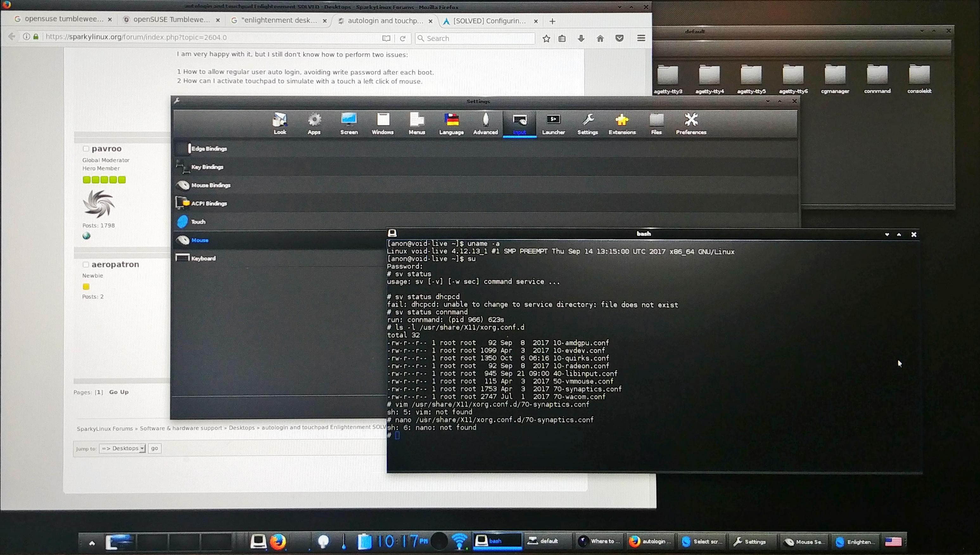The height and width of the screenshot is (555, 980).
Task: Open a new Firefox tab
Action: (552, 21)
